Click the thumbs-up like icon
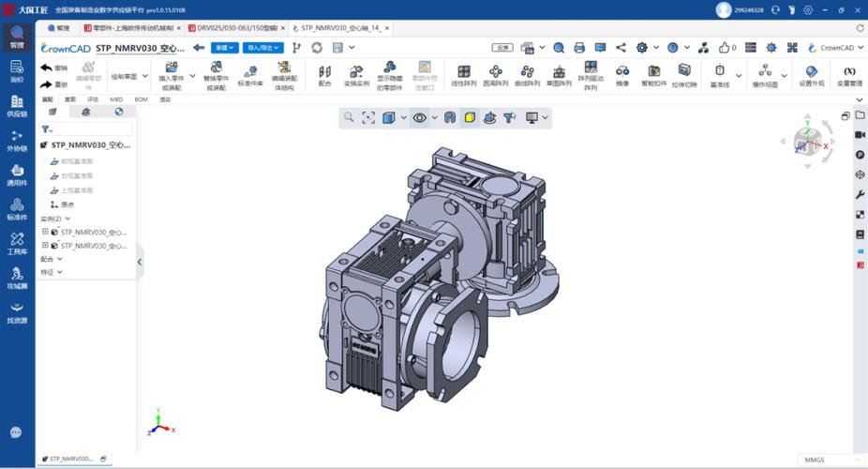 (x=724, y=48)
